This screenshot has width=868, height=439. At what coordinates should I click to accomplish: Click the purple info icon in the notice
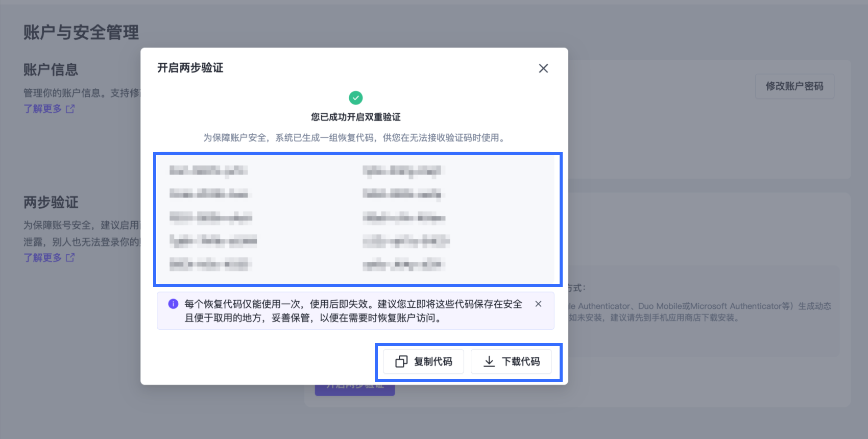[x=173, y=304]
